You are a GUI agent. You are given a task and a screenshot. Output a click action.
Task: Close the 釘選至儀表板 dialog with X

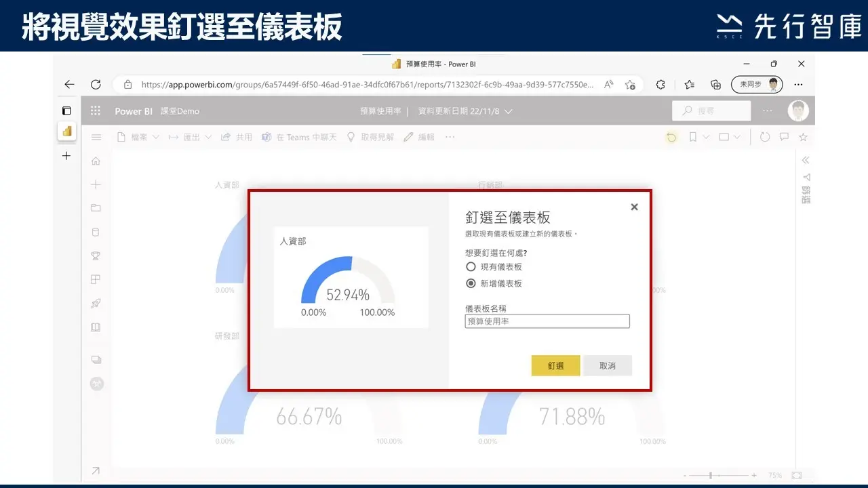(634, 207)
